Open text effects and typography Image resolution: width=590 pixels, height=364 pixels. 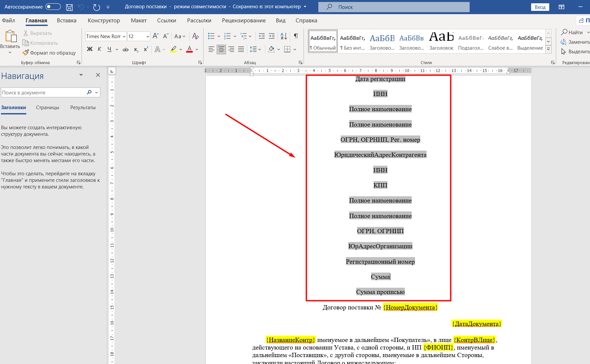(158, 49)
